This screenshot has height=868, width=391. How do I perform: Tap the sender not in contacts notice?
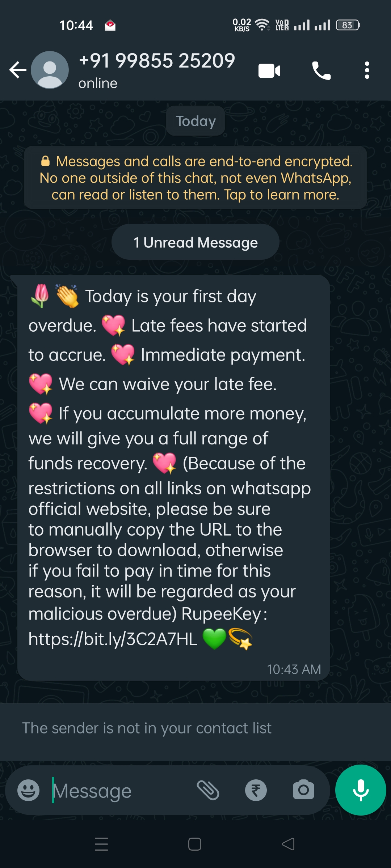pyautogui.click(x=147, y=728)
